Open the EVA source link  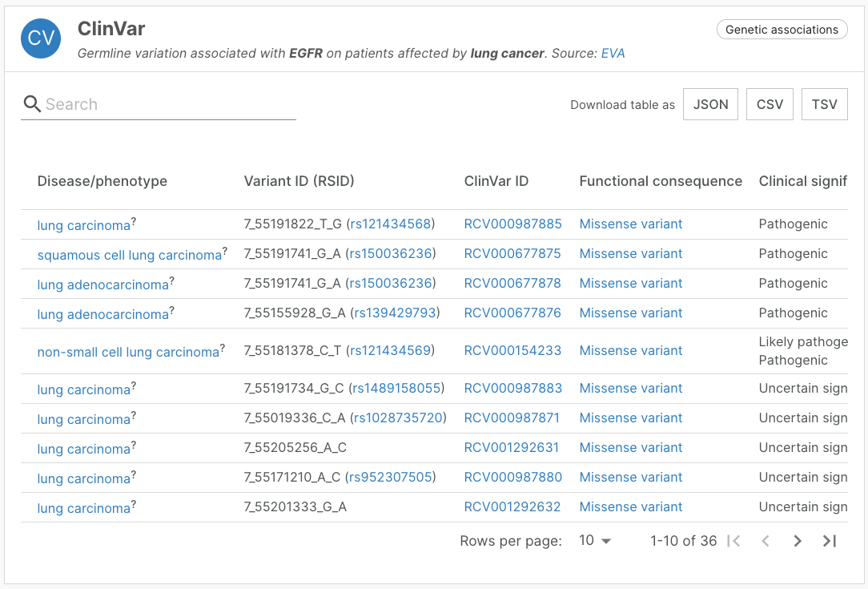point(613,53)
